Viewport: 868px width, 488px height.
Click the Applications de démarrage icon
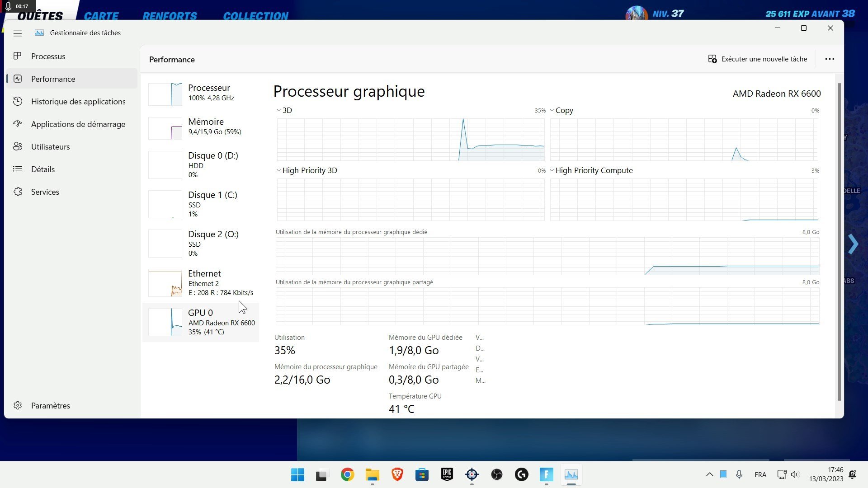(x=18, y=124)
